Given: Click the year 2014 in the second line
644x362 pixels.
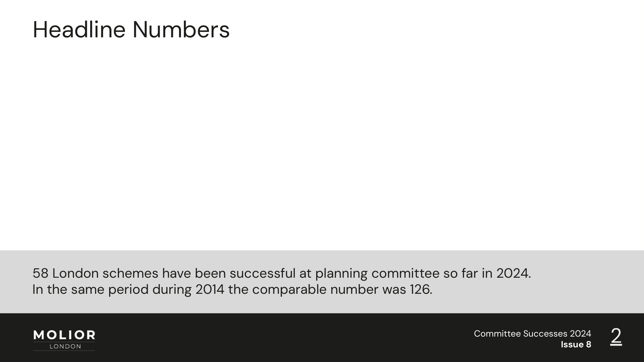Looking at the screenshot, I should coord(210,290).
